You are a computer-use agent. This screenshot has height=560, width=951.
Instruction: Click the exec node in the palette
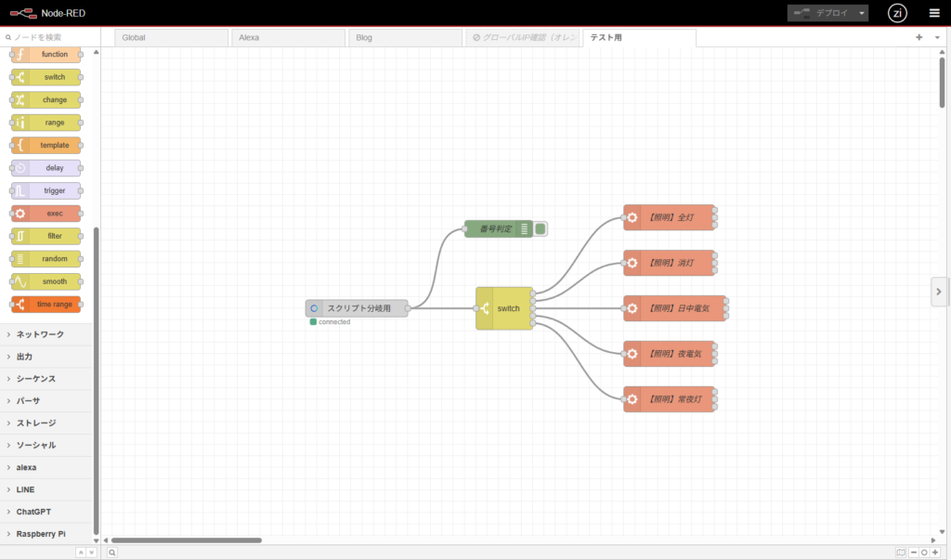click(46, 214)
